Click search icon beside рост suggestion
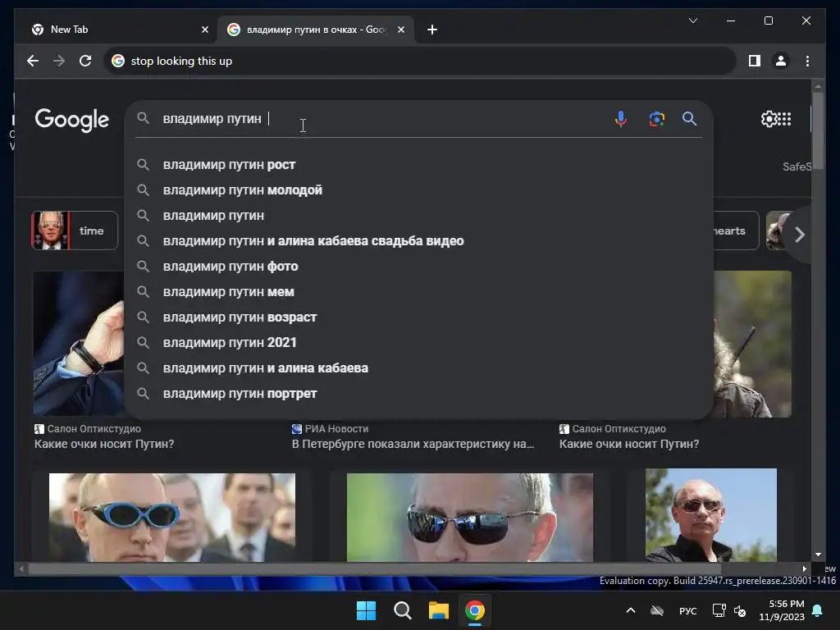 click(143, 164)
